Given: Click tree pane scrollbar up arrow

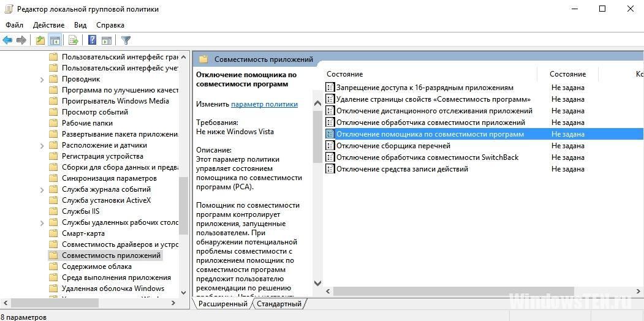Looking at the screenshot, I should click(x=184, y=57).
